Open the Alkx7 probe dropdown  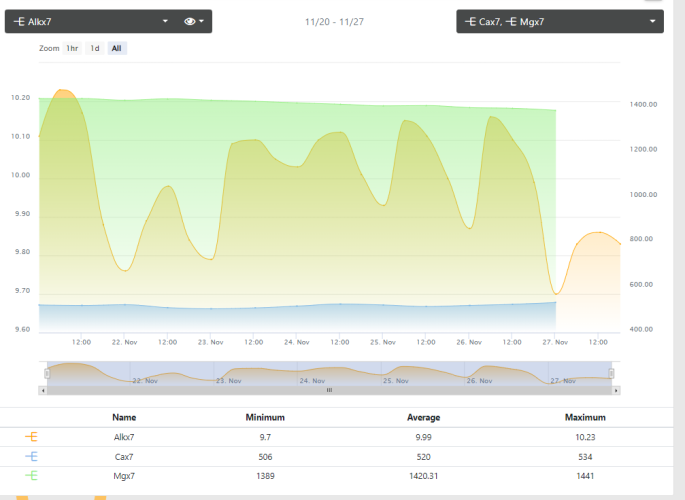pos(90,21)
